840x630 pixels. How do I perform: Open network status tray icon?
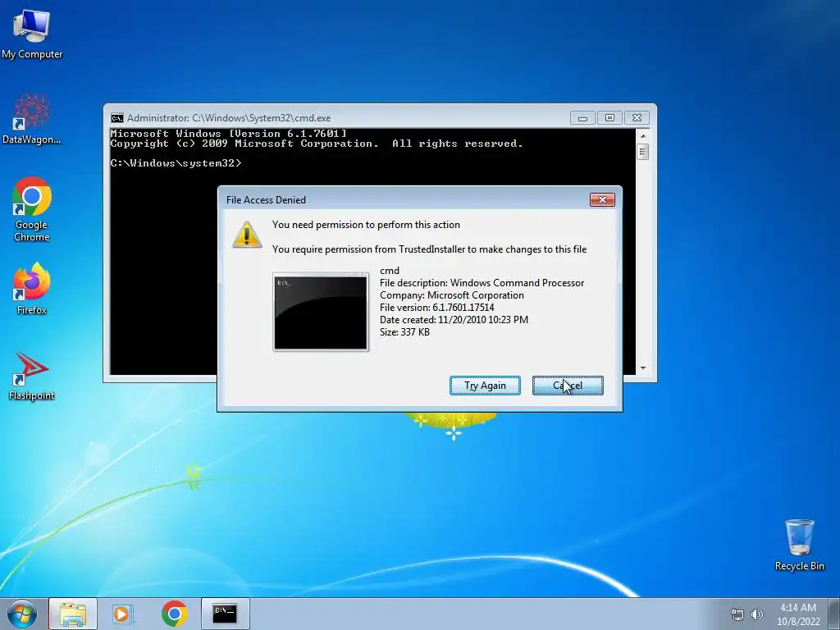tap(737, 614)
